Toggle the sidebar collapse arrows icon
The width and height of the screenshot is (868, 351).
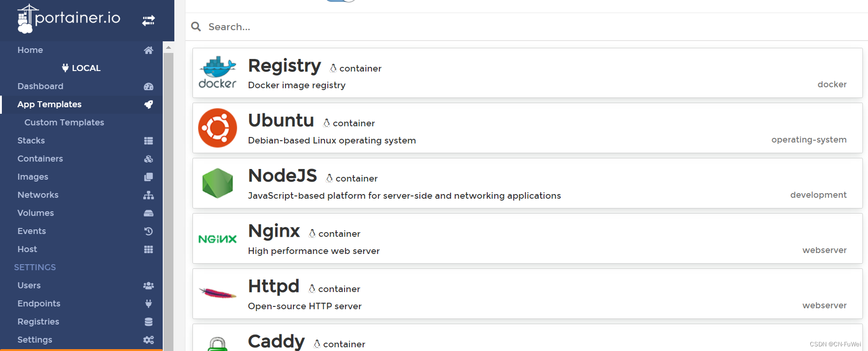[148, 20]
